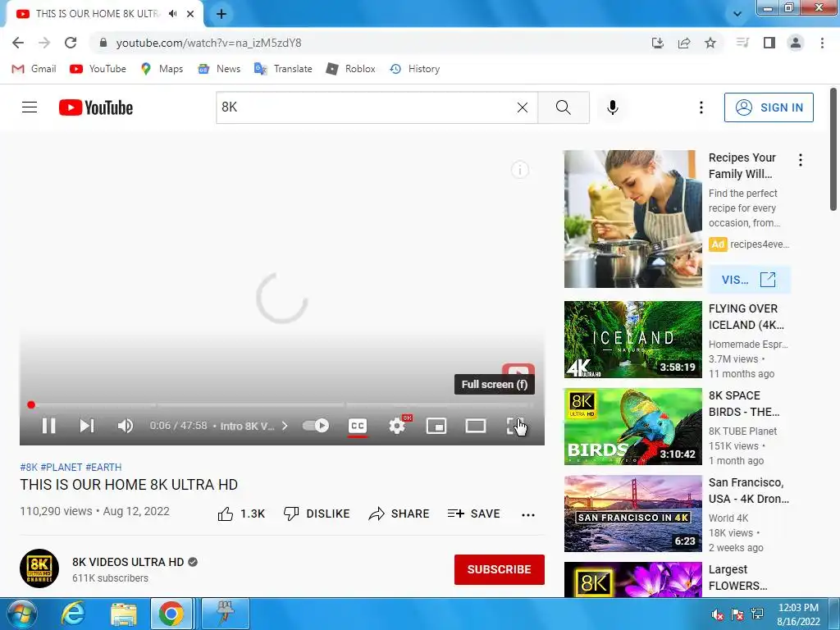Open Roblox bookmark
This screenshot has height=630, width=840.
(350, 69)
